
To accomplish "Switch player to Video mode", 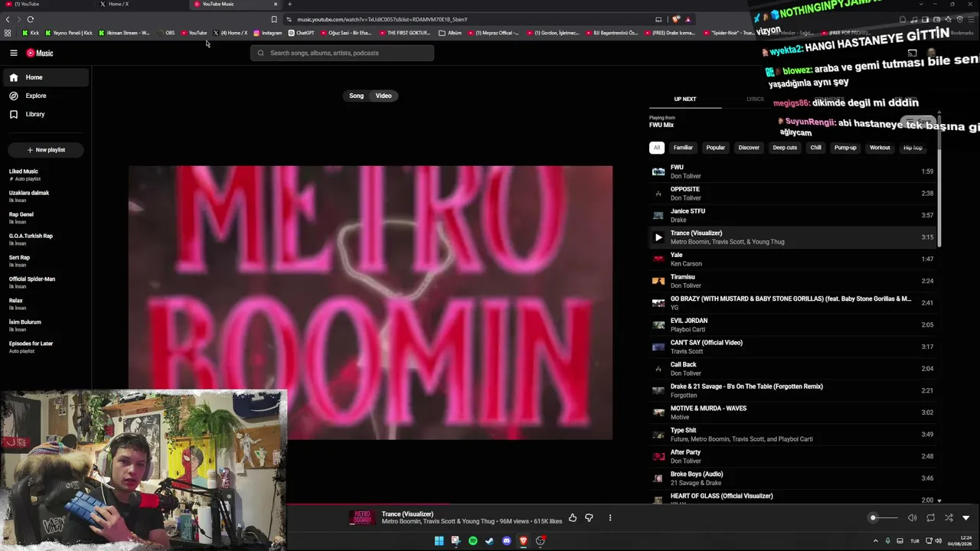I will pyautogui.click(x=384, y=96).
